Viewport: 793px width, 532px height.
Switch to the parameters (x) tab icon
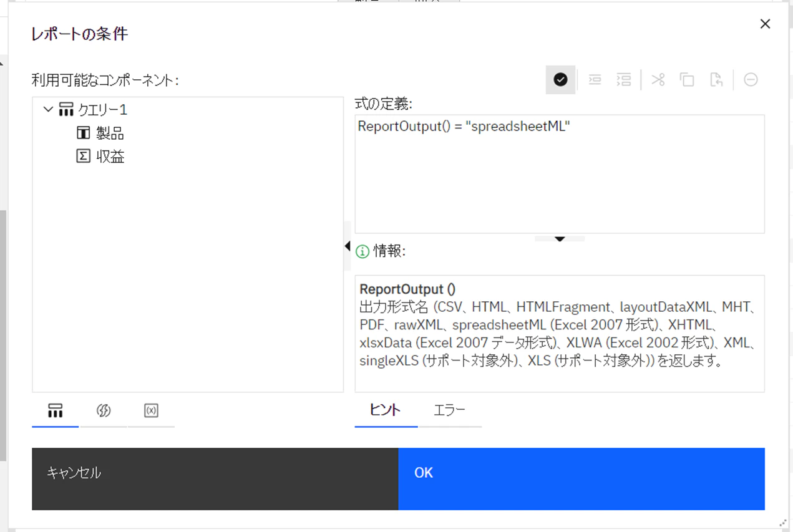coord(151,410)
